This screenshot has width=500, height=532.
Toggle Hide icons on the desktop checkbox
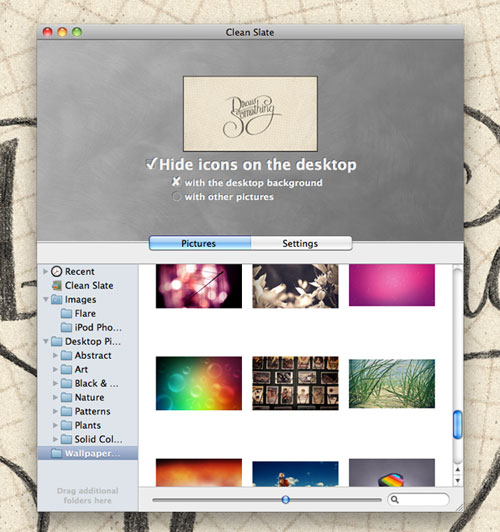pos(151,164)
